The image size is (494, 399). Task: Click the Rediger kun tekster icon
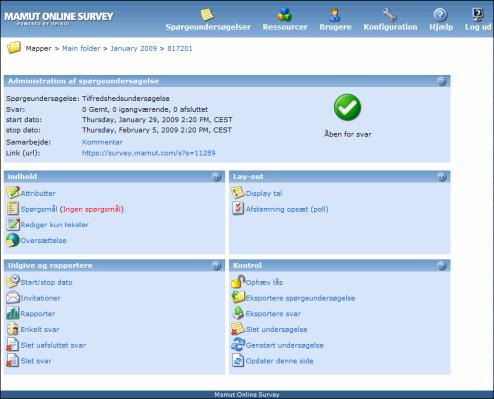coord(13,224)
